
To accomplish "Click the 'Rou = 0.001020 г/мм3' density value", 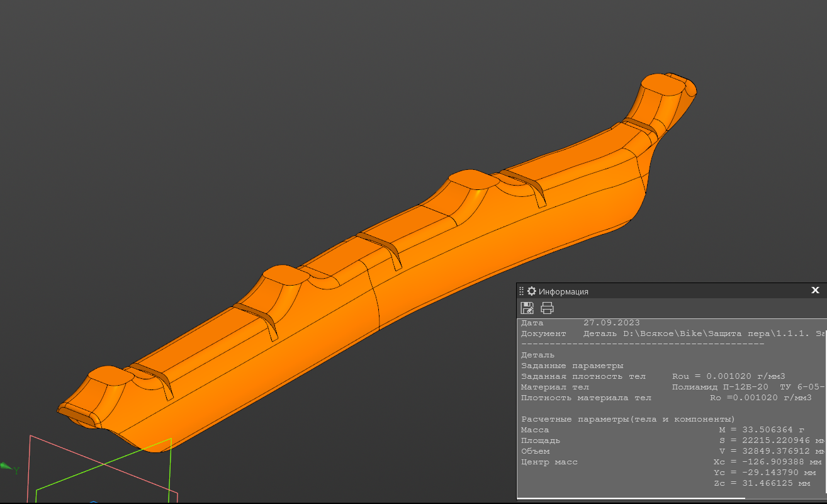I will 728,376.
